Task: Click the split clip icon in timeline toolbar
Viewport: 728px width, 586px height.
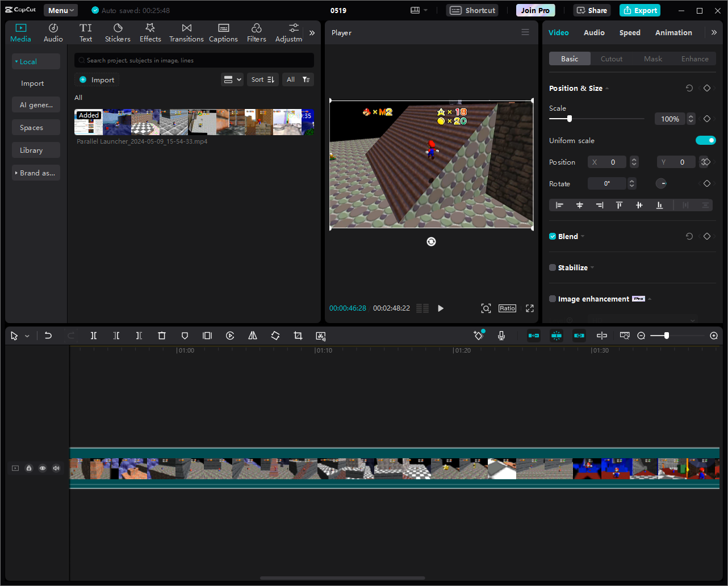Action: click(94, 336)
